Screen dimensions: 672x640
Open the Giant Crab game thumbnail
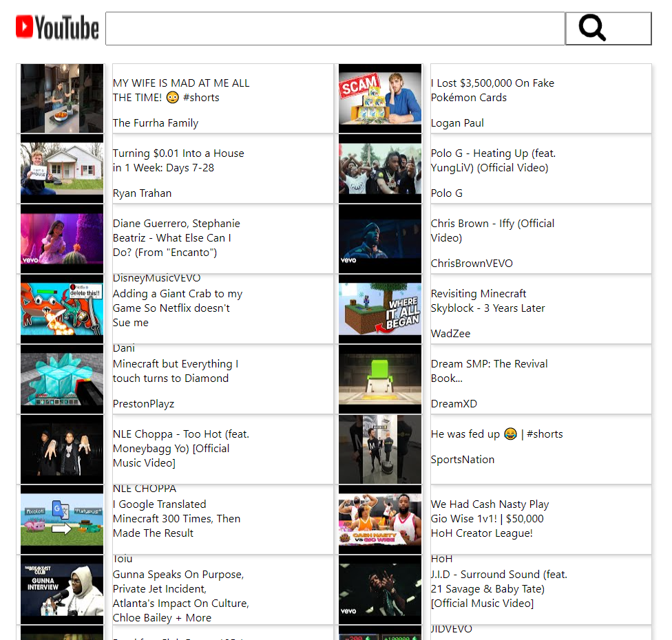[62, 309]
